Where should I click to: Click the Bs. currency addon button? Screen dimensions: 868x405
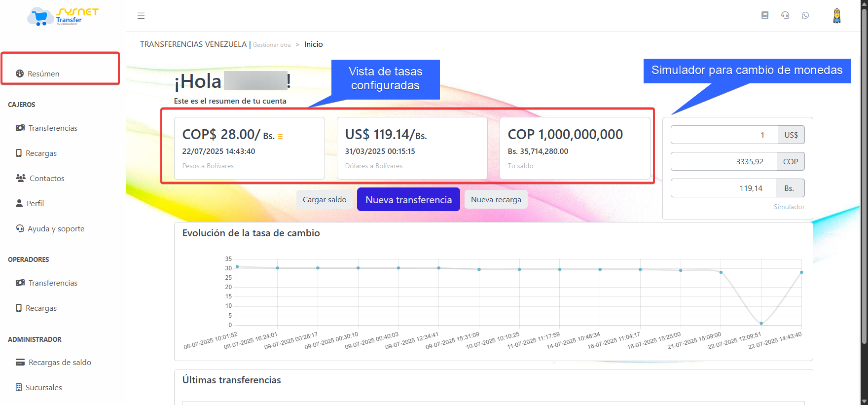(791, 188)
